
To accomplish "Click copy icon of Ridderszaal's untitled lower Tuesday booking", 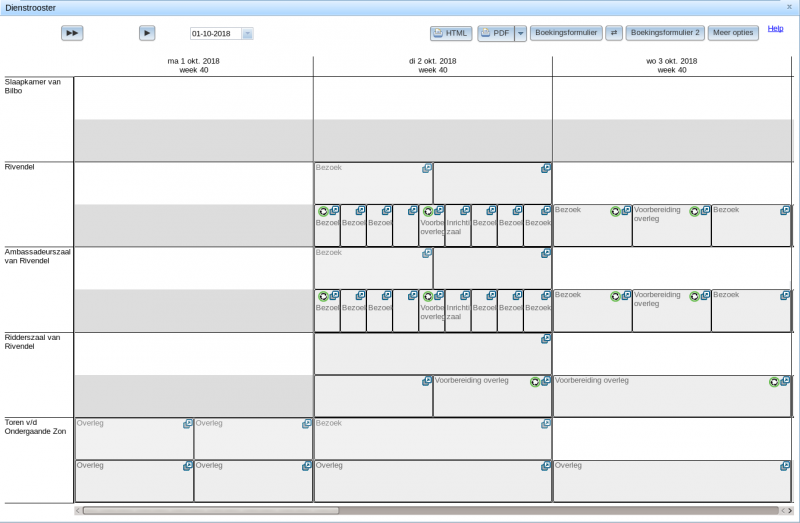I will click(427, 381).
